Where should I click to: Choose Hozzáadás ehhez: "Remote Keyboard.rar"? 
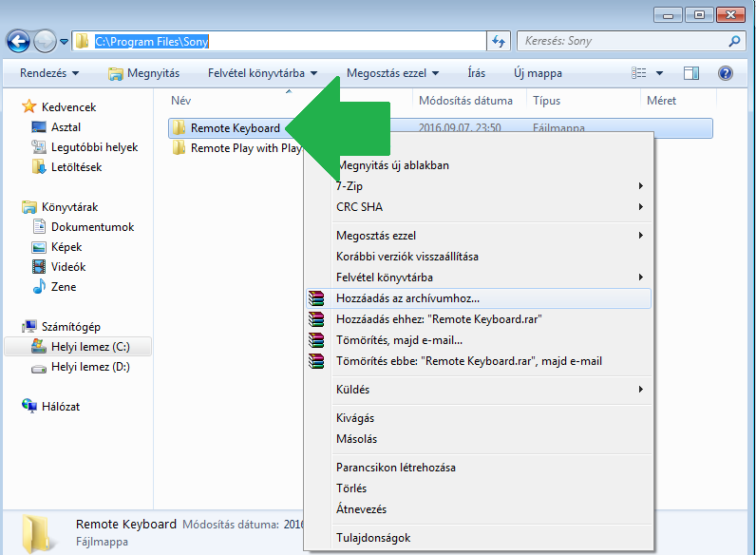tap(479, 319)
